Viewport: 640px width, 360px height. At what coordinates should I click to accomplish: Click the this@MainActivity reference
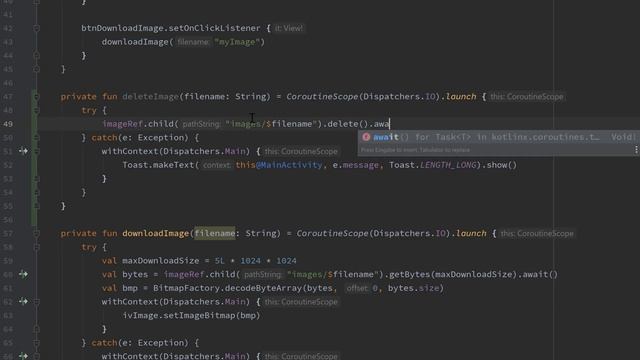click(279, 165)
